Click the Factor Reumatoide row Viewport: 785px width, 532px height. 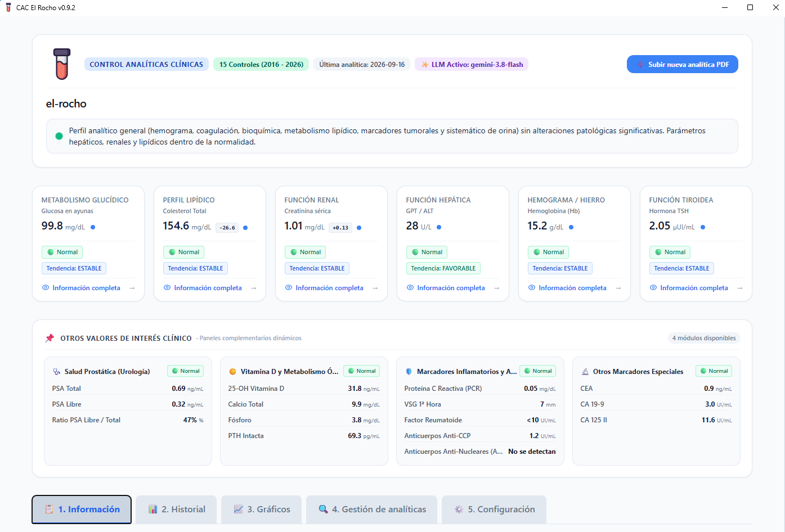click(x=480, y=420)
